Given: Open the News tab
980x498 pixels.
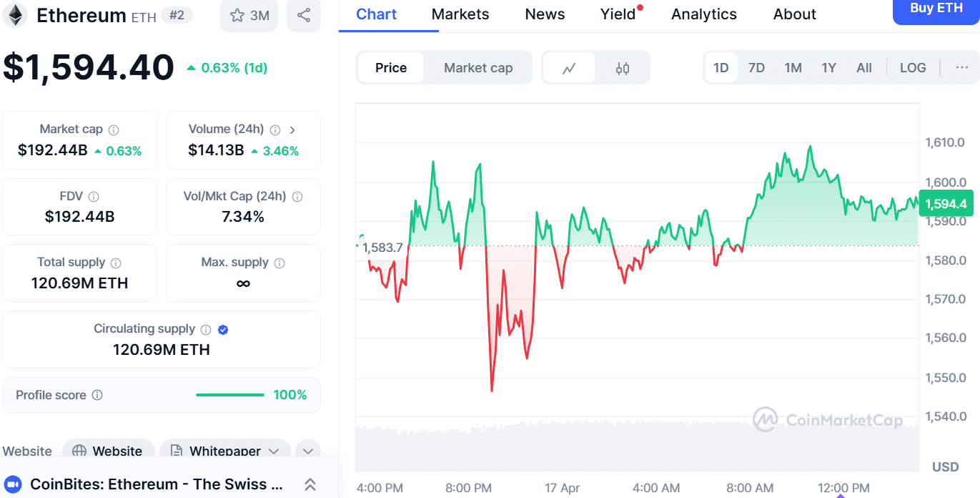Looking at the screenshot, I should pos(544,14).
